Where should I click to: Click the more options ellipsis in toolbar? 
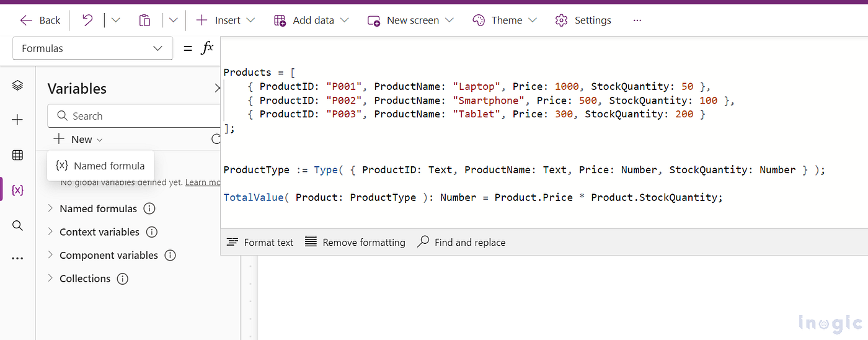click(637, 20)
